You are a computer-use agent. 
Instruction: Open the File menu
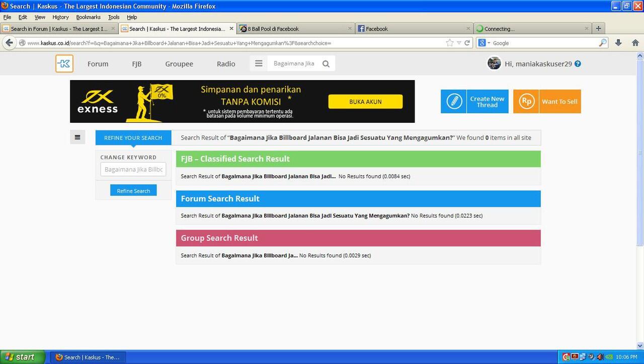pyautogui.click(x=7, y=17)
